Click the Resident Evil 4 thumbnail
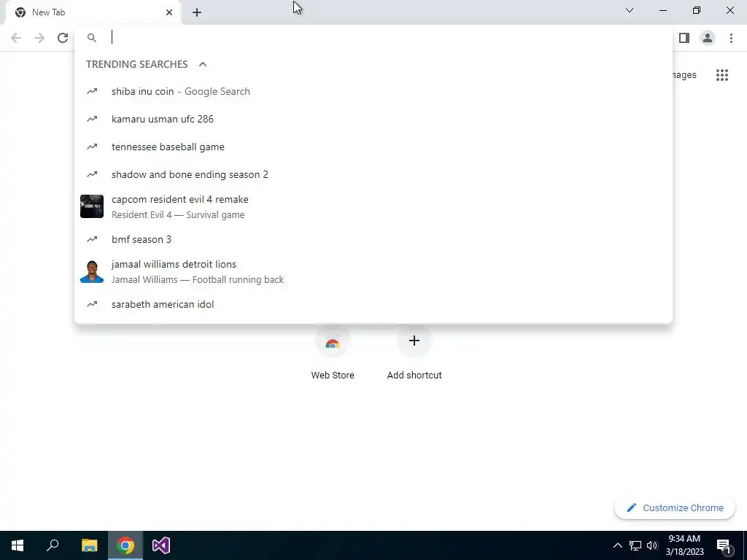Viewport: 747px width, 560px height. coord(92,206)
